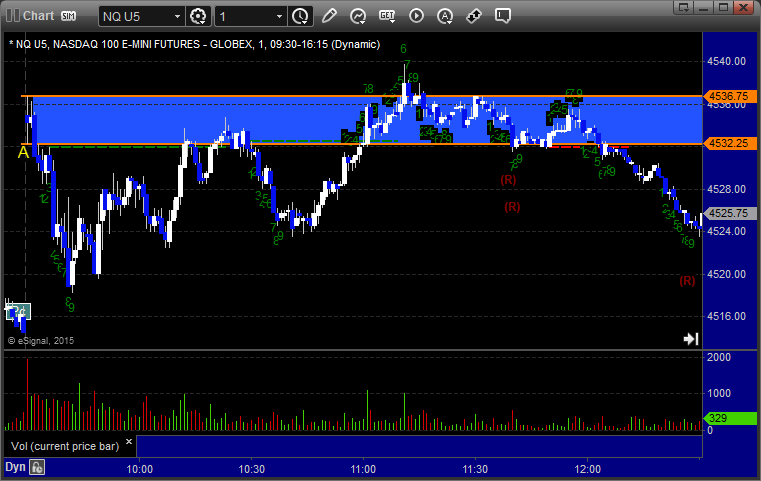Viewport: 761px width, 481px height.
Task: Click the 10:00 time axis label
Action: pos(140,469)
